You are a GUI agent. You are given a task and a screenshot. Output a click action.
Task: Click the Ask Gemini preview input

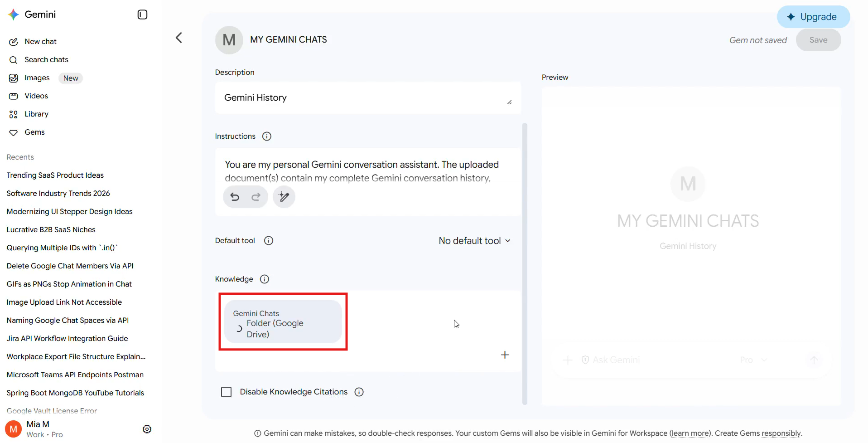tap(616, 360)
